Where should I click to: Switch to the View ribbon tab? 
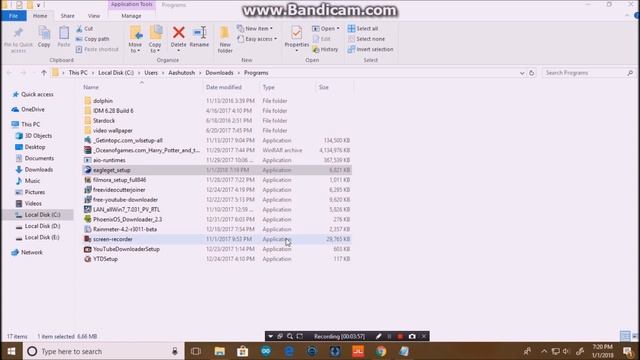click(94, 16)
